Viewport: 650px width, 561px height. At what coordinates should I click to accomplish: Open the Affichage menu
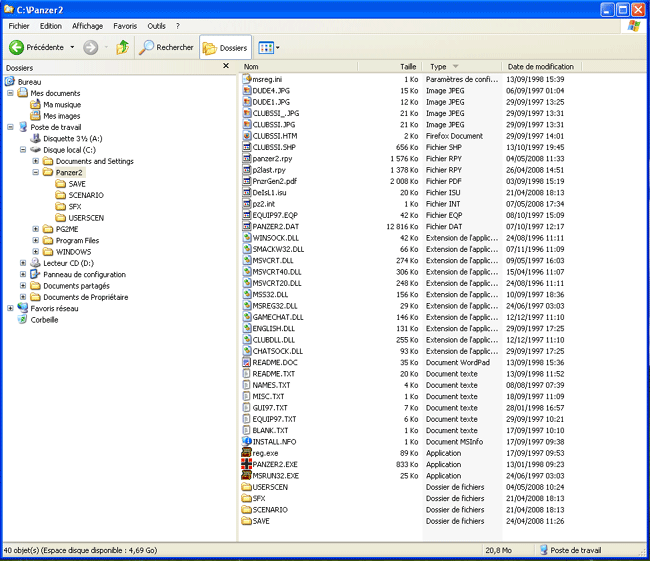coord(87,26)
